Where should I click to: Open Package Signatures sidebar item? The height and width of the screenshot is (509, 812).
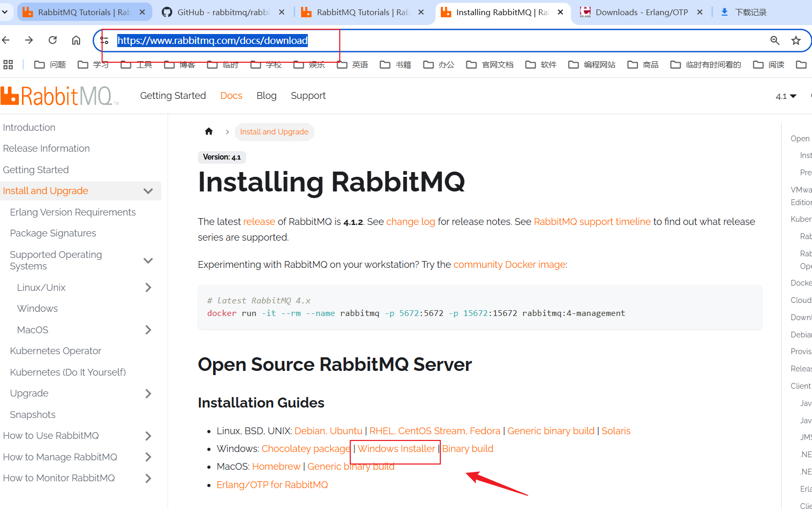53,233
